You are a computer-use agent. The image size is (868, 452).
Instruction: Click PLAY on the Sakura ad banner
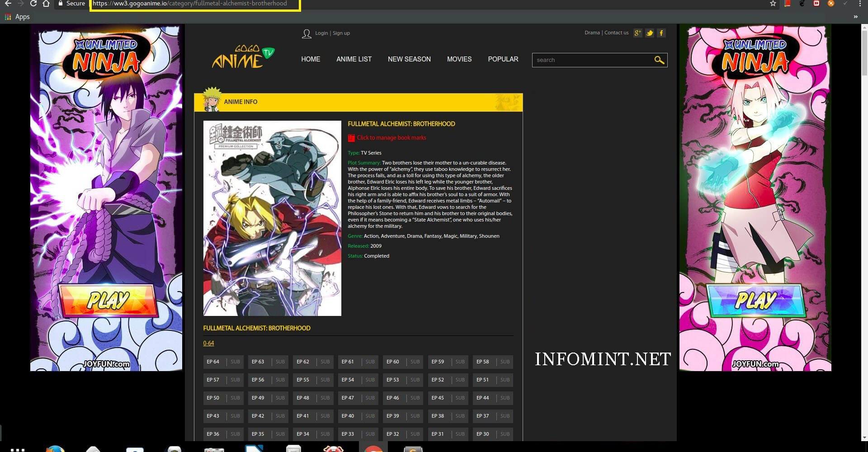pos(756,300)
